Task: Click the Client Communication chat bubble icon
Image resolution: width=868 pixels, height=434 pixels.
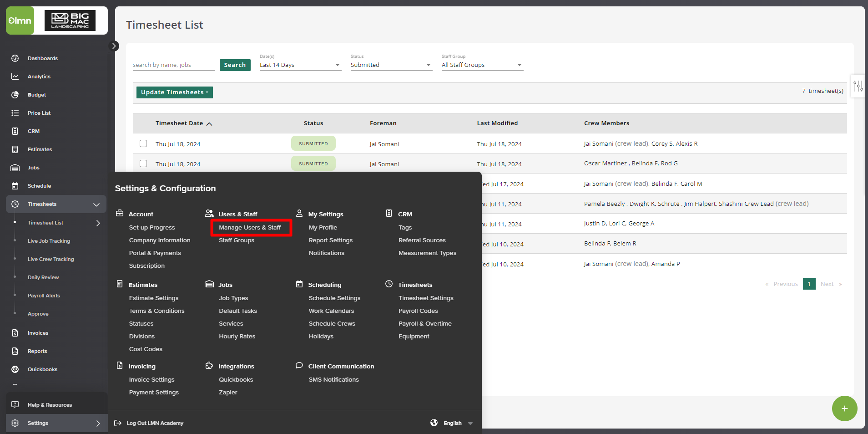Action: click(x=299, y=366)
